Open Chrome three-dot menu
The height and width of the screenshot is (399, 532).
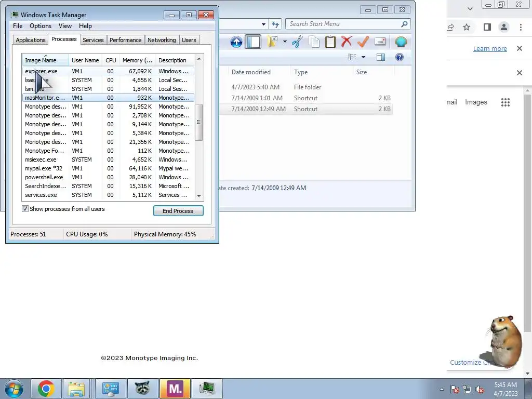tap(521, 27)
